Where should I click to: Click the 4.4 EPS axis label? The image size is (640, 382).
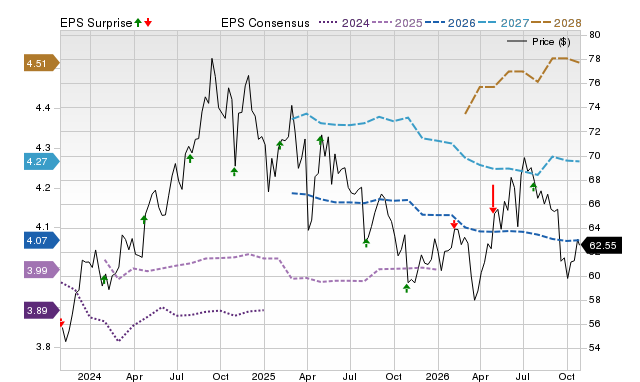[x=43, y=108]
